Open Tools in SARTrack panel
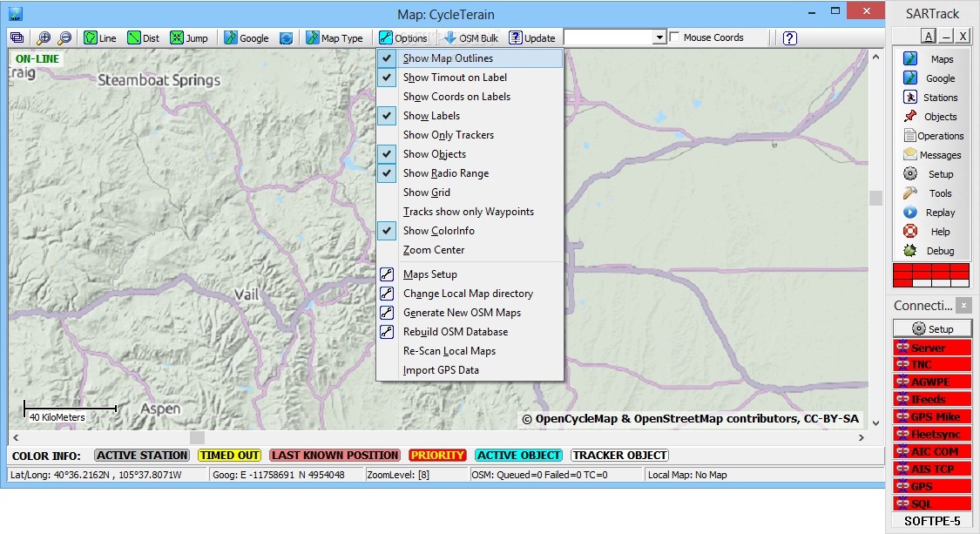This screenshot has height=534, width=980. coord(931,193)
